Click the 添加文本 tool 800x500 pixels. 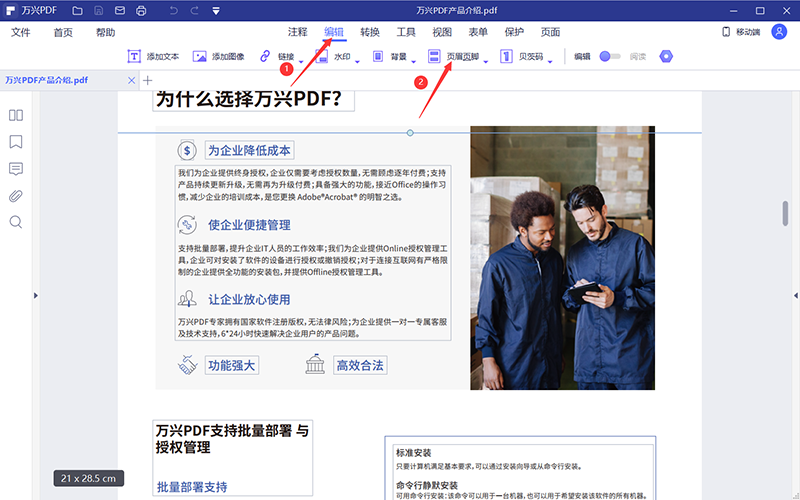[x=153, y=56]
